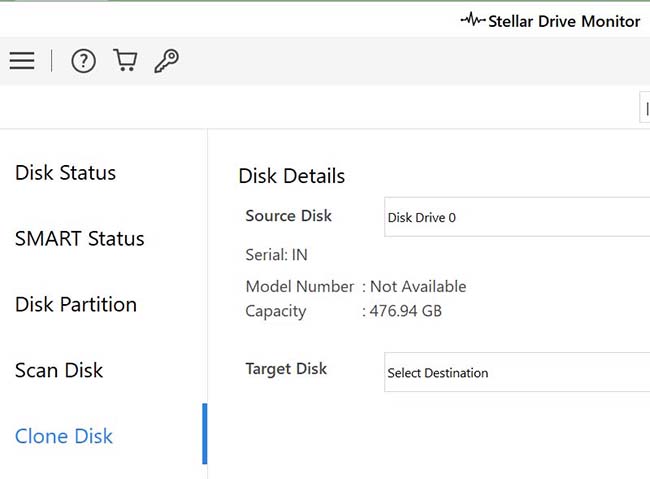Click Model Number Not Available value
The height and width of the screenshot is (479, 650).
[418, 287]
